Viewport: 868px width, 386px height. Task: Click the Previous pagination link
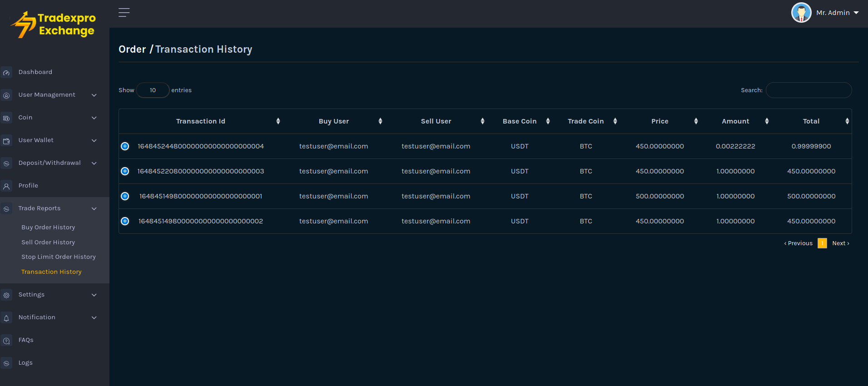point(798,243)
